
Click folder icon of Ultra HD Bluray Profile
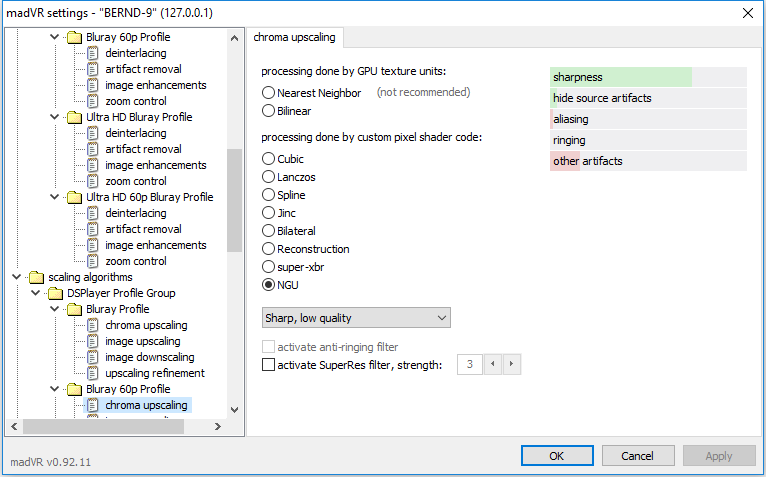74,117
